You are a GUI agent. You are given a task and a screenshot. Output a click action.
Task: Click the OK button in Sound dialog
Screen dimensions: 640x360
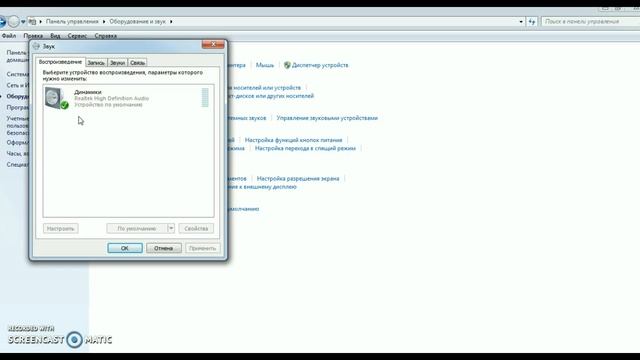(125, 248)
